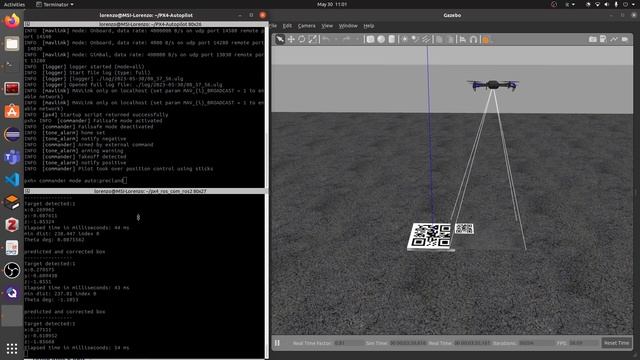
Task: Click the Redo arrow in Gazebo toolbar
Action: (346, 39)
